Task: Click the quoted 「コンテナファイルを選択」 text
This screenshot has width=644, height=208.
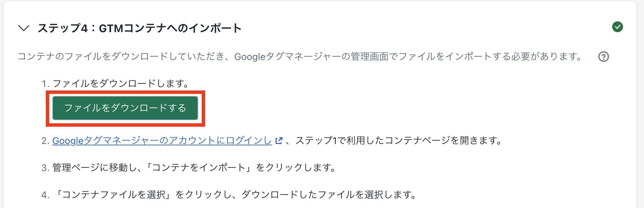Action: [x=114, y=195]
